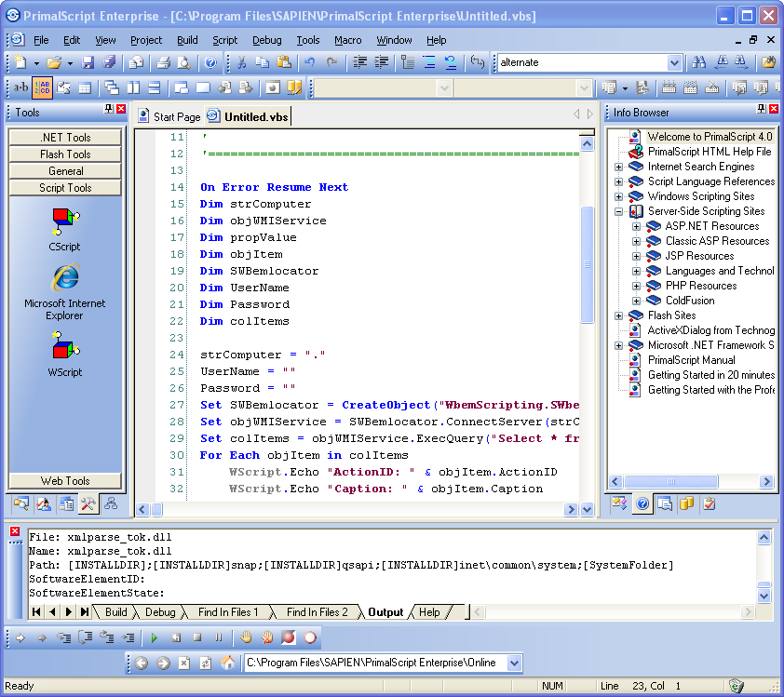This screenshot has height=697, width=784.
Task: Open the online path address dropdown
Action: click(x=515, y=663)
